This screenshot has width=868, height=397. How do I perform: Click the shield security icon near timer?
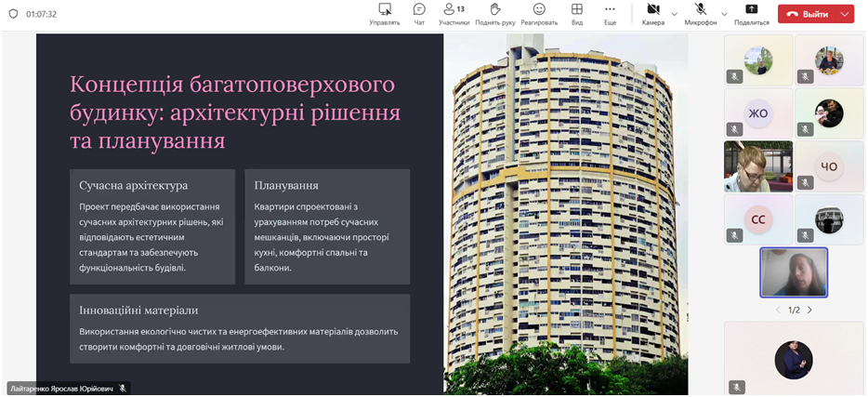[13, 14]
